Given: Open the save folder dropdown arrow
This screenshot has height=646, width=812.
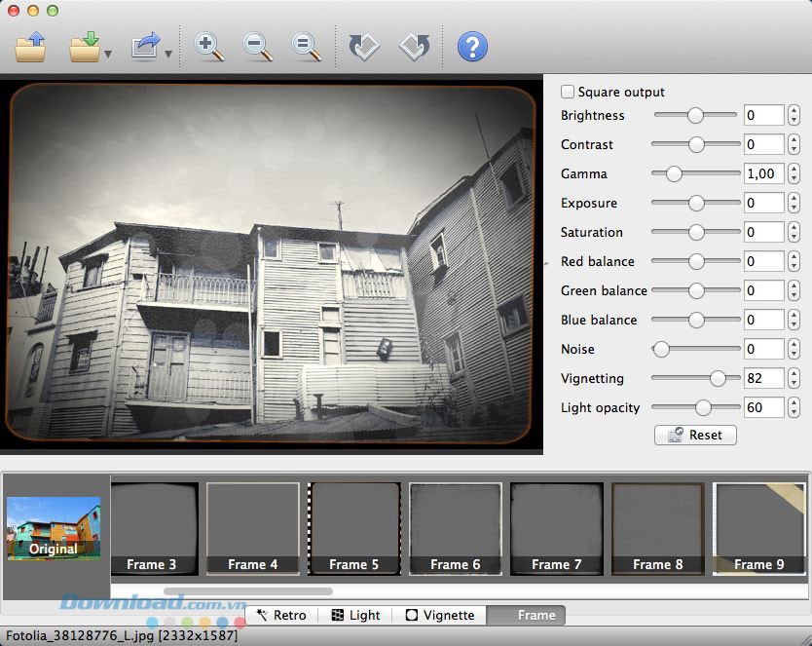Looking at the screenshot, I should (108, 55).
